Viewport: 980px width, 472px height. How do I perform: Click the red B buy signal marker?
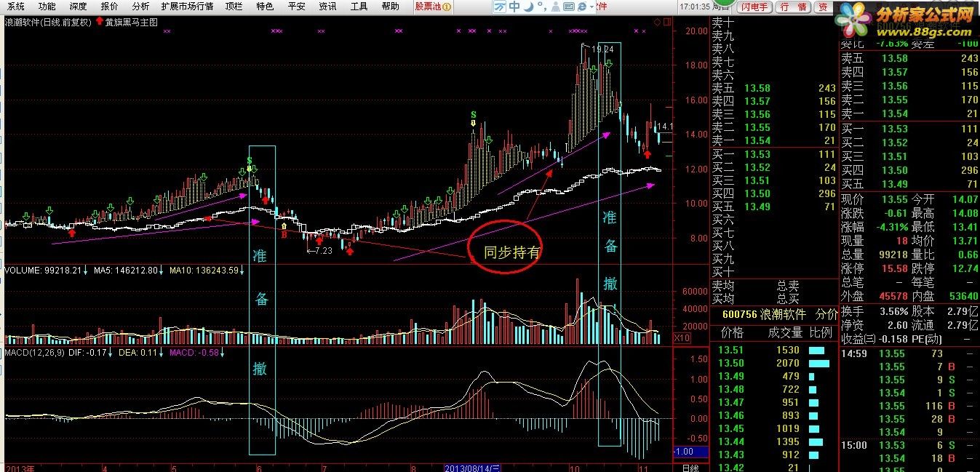point(284,235)
